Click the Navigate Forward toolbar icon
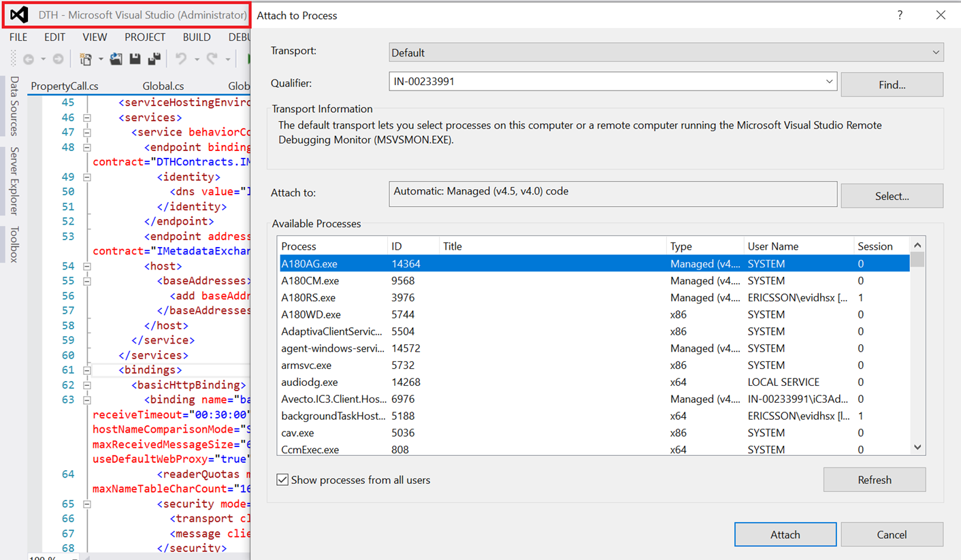 [58, 60]
